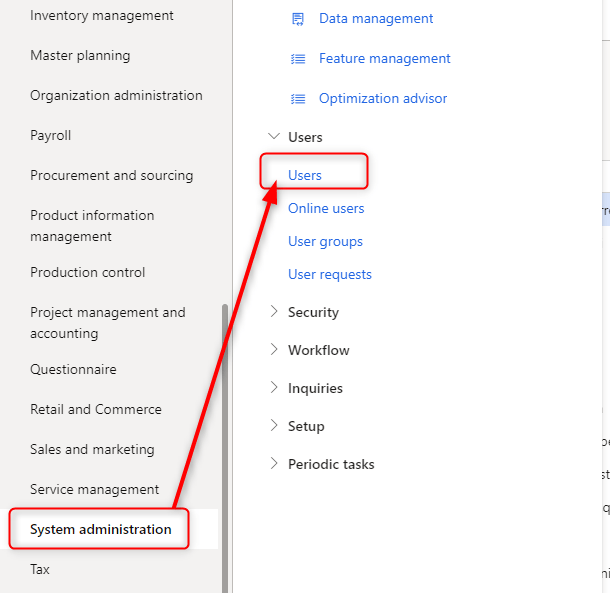Expand the Security section
The height and width of the screenshot is (593, 610).
tap(273, 312)
